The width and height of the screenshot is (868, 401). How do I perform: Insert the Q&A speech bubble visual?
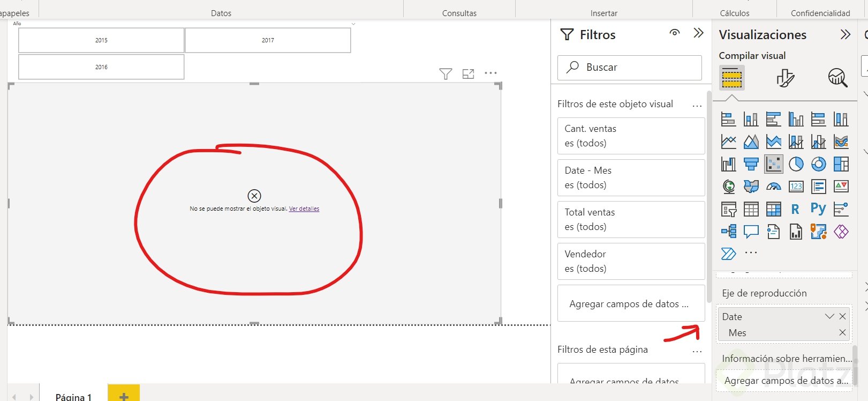click(x=751, y=232)
